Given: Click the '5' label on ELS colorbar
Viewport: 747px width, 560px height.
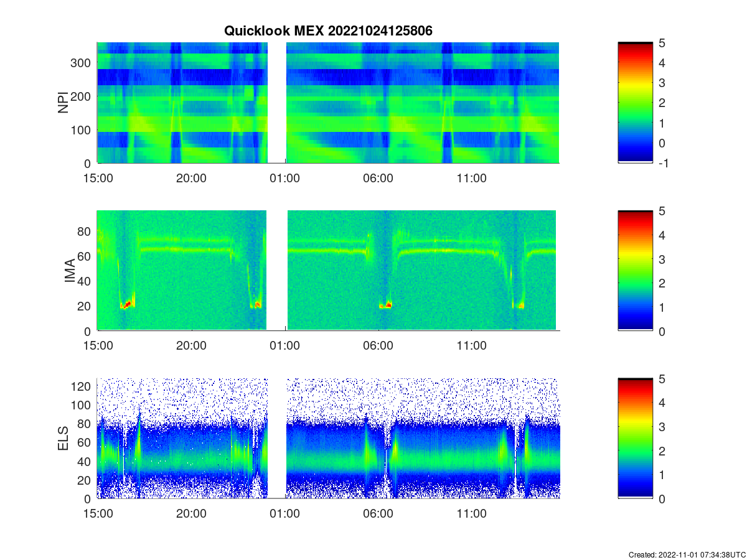Looking at the screenshot, I should click(662, 379).
